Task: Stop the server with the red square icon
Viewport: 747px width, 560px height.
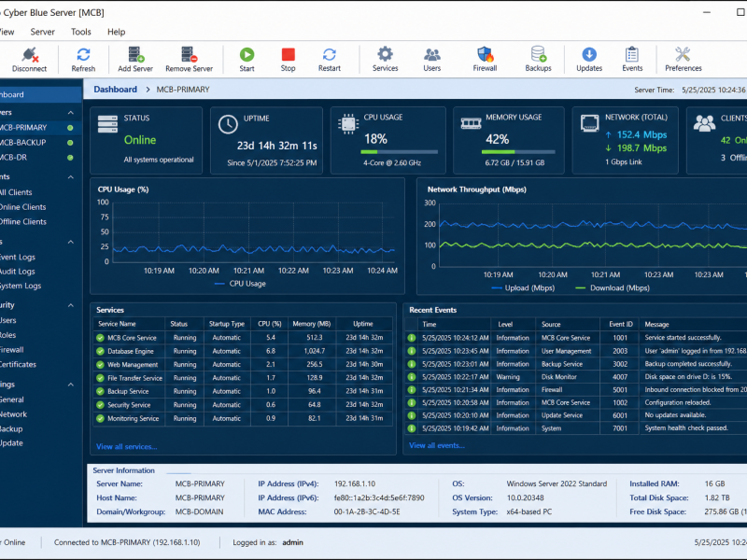Action: click(x=289, y=54)
